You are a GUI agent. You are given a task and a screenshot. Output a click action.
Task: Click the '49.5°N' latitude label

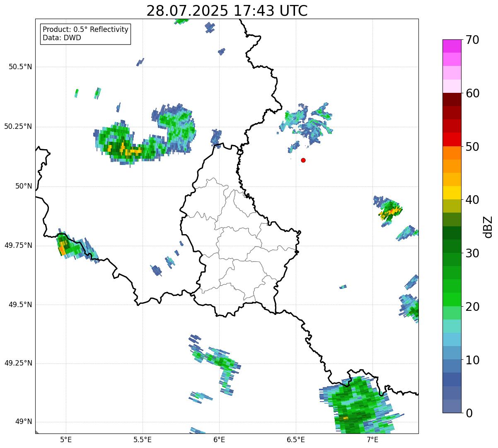click(20, 305)
